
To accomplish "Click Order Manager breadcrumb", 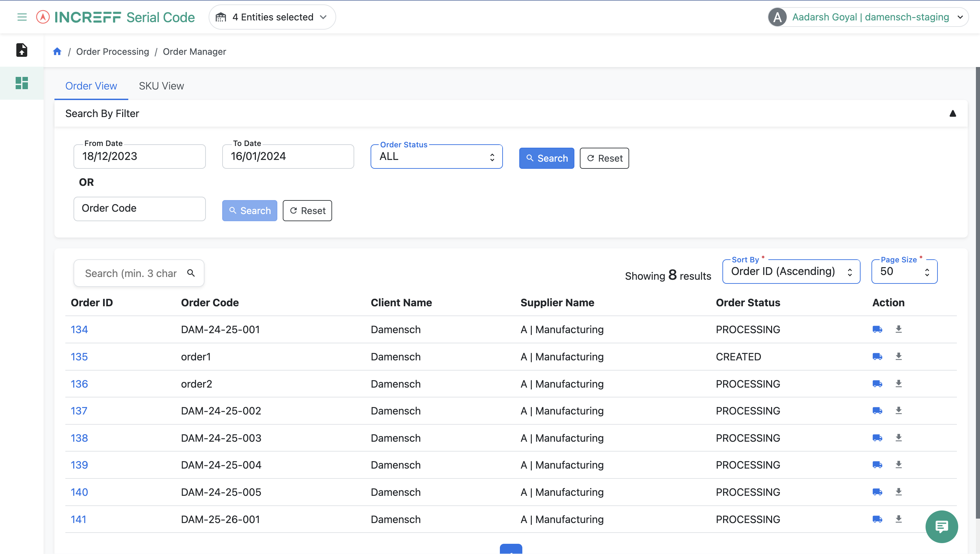I will (194, 51).
